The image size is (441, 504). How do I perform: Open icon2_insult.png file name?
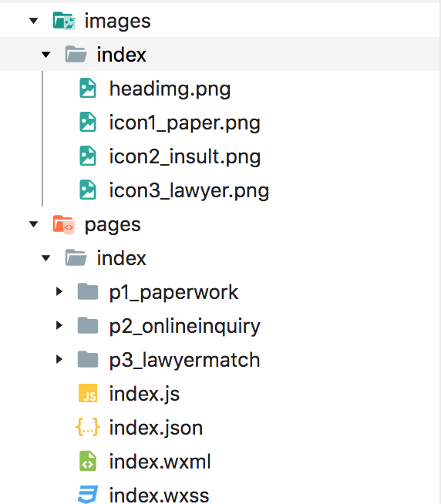[184, 157]
